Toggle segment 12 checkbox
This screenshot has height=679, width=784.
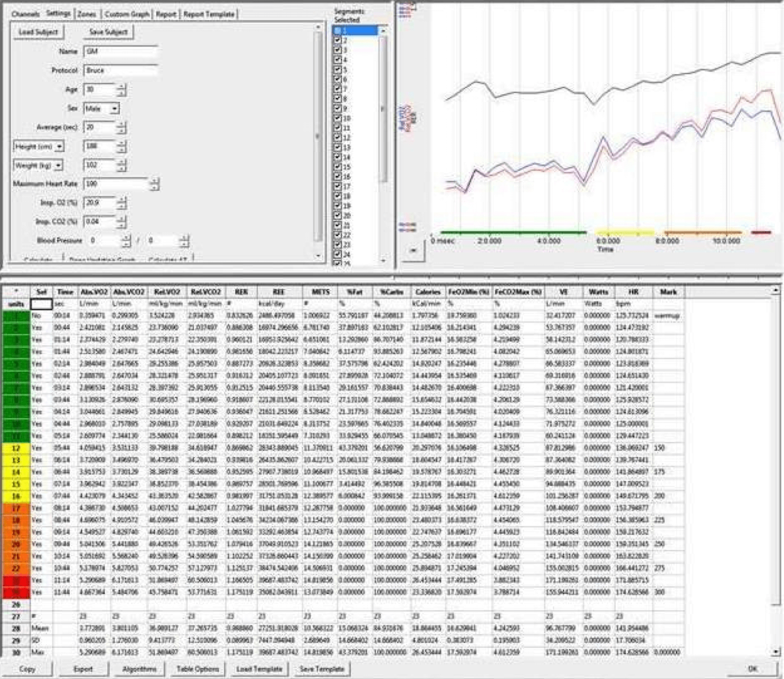coord(338,137)
